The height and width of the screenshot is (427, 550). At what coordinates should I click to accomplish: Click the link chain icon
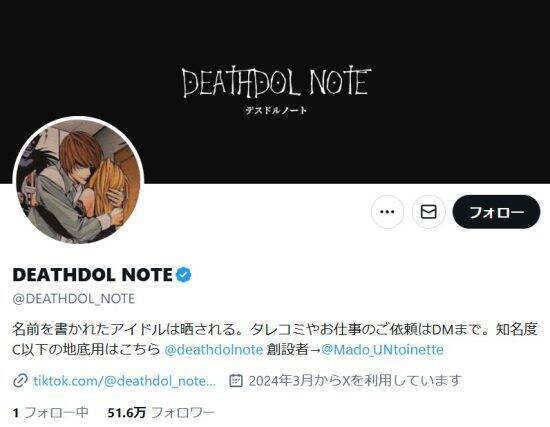coord(20,381)
